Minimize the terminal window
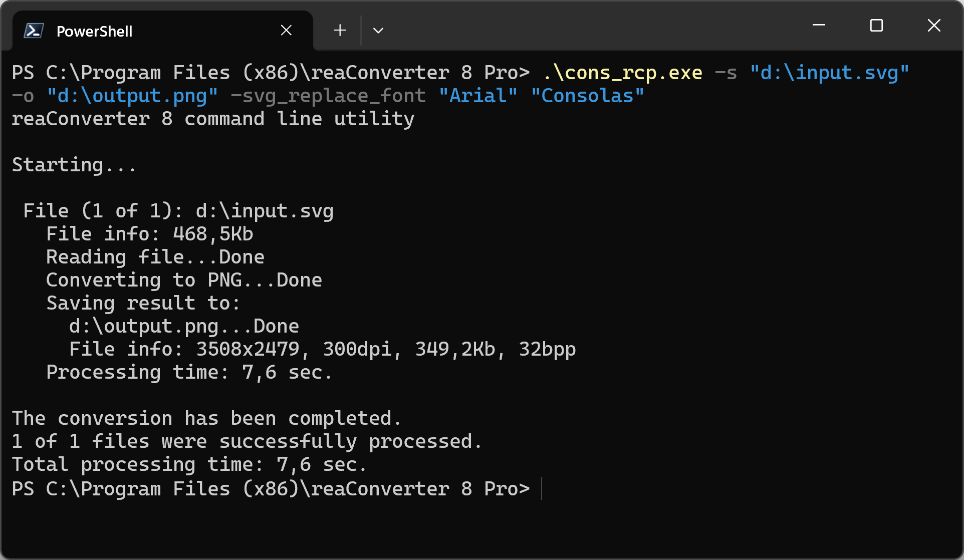Image resolution: width=964 pixels, height=560 pixels. [819, 25]
